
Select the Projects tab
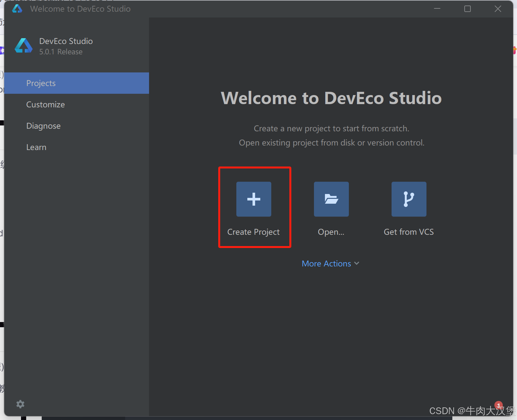pos(77,83)
